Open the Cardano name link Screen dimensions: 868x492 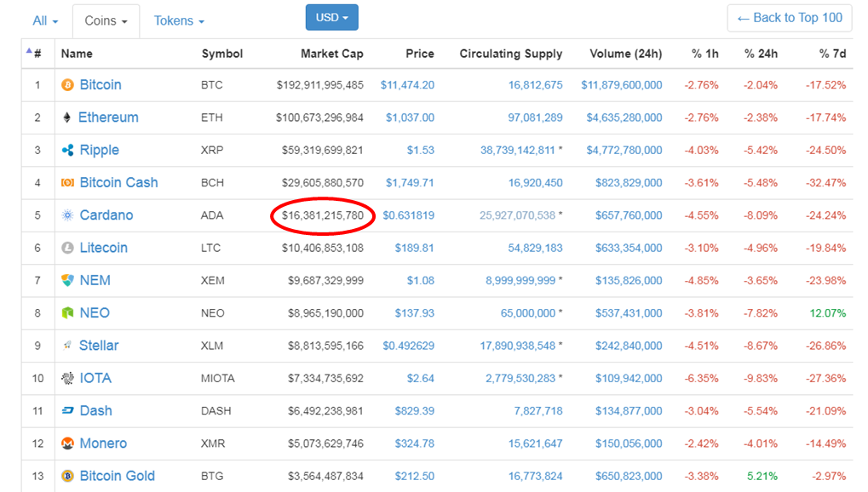tap(106, 215)
